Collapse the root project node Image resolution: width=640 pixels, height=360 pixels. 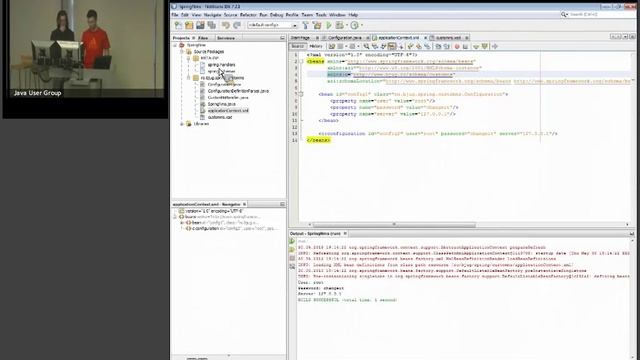pyautogui.click(x=175, y=45)
